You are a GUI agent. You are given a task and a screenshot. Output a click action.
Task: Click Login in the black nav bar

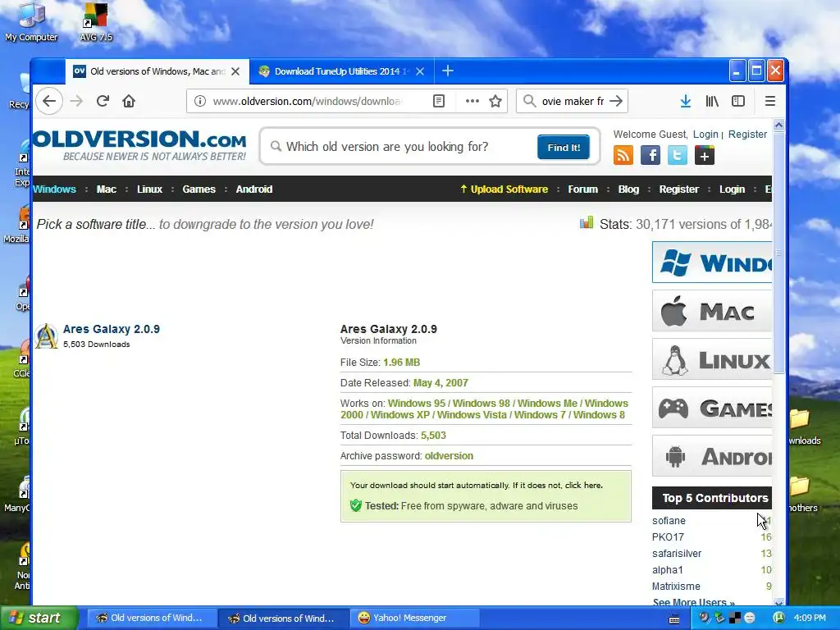click(x=732, y=189)
